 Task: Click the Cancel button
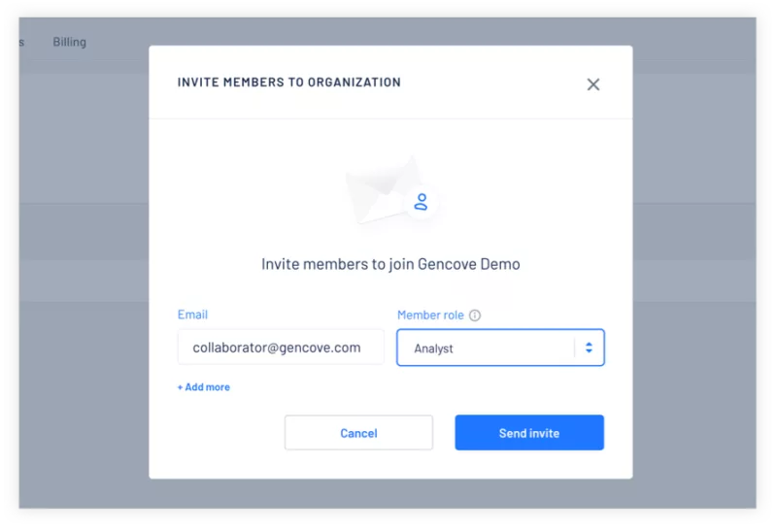358,433
